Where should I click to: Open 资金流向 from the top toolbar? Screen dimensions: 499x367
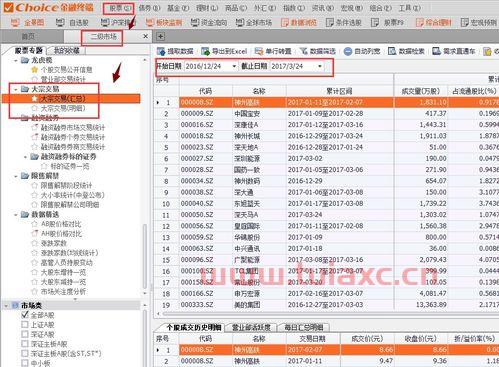(209, 22)
